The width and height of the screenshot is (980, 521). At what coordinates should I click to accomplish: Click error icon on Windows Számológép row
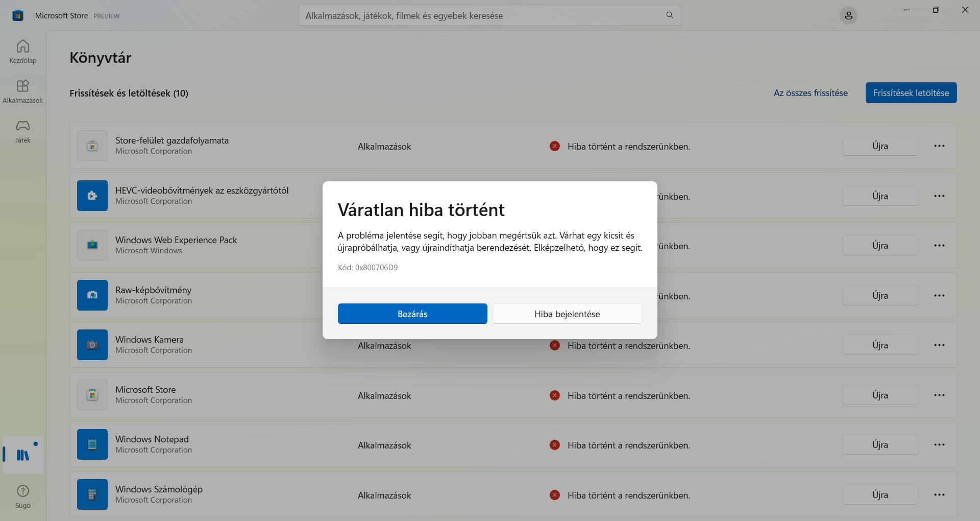[x=555, y=495]
